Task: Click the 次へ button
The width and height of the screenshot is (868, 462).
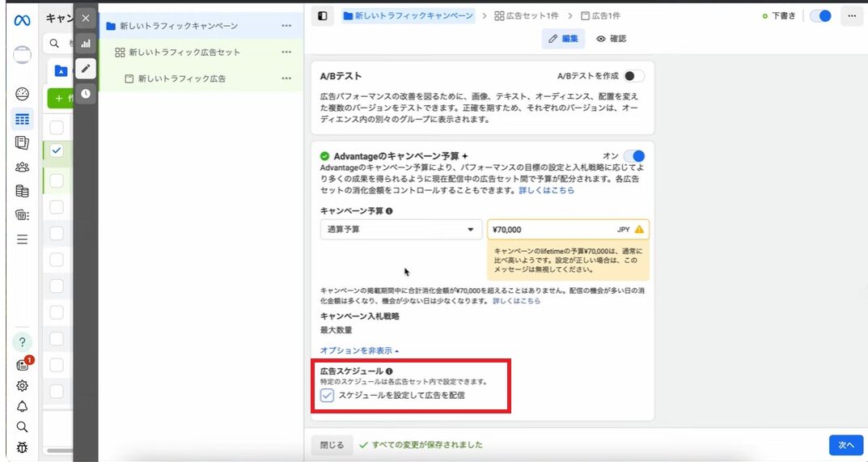Action: [845, 445]
